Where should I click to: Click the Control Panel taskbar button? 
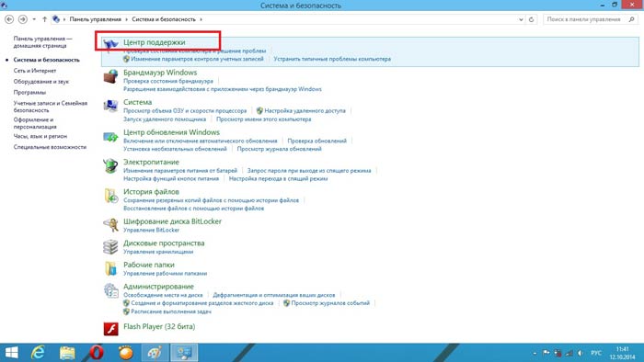[x=184, y=353]
